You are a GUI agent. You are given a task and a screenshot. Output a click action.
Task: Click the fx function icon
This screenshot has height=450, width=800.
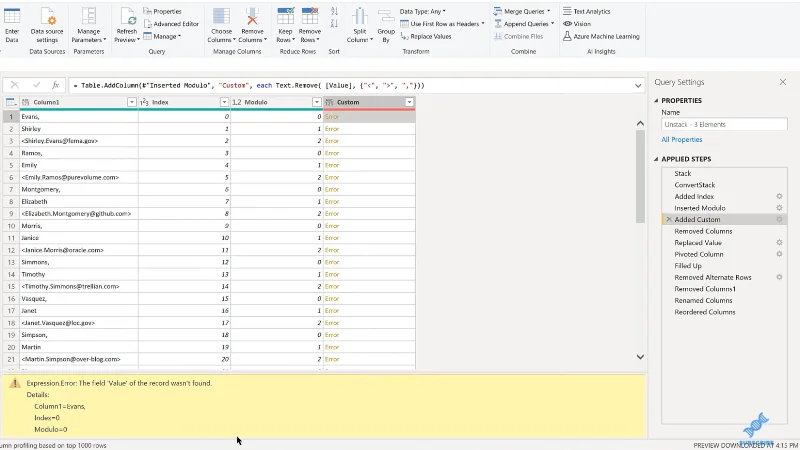tap(56, 85)
